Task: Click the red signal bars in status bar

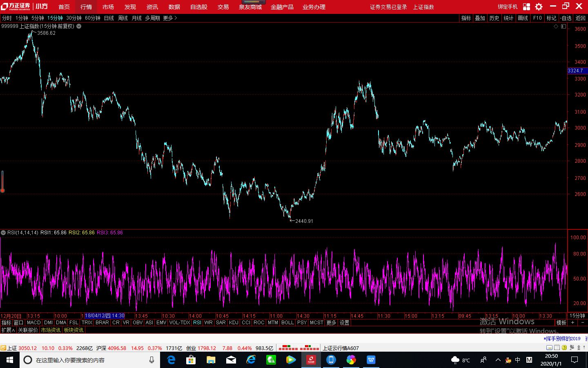Action: pos(299,348)
